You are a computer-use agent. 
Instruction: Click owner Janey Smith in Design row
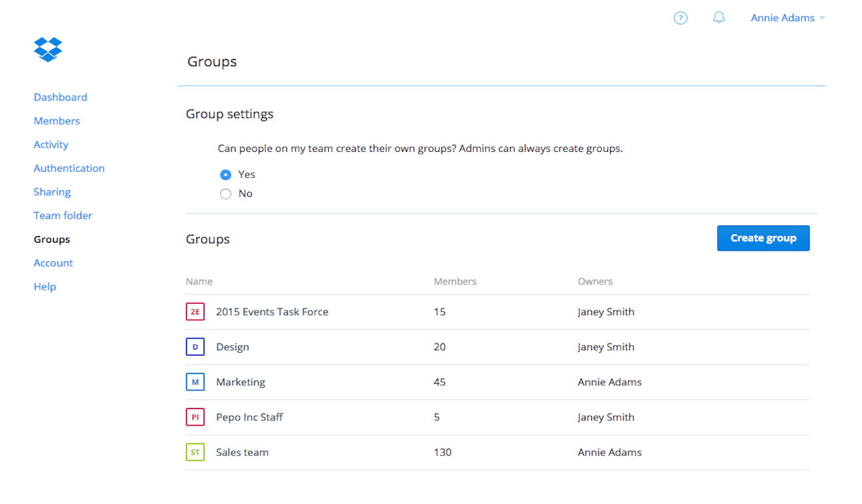pos(606,347)
